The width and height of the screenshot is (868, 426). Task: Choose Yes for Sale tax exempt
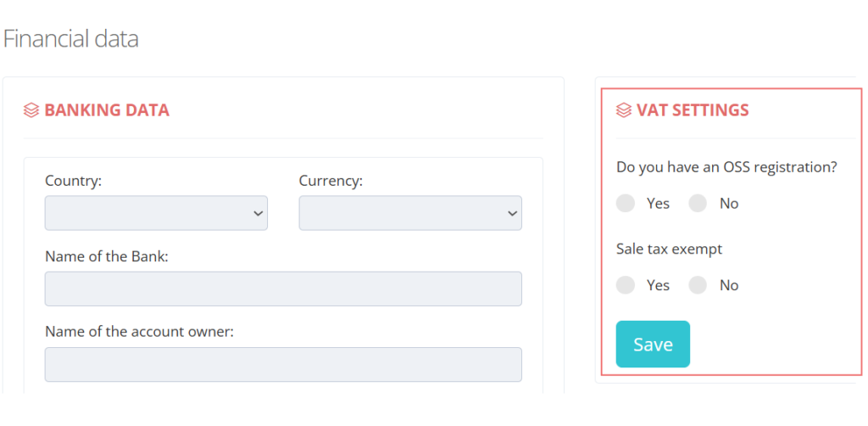626,285
